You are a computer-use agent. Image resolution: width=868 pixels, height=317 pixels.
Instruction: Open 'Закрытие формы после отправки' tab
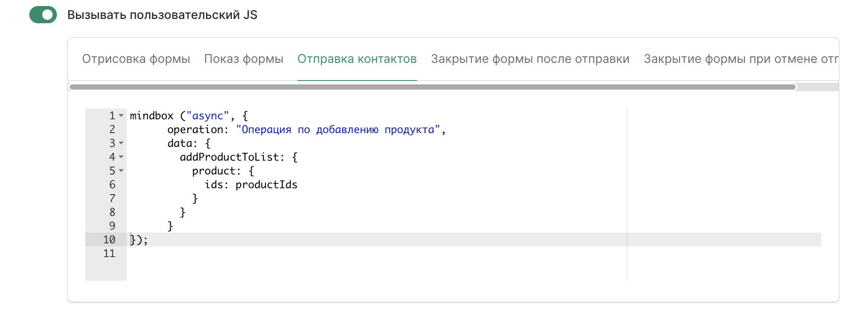coord(530,59)
